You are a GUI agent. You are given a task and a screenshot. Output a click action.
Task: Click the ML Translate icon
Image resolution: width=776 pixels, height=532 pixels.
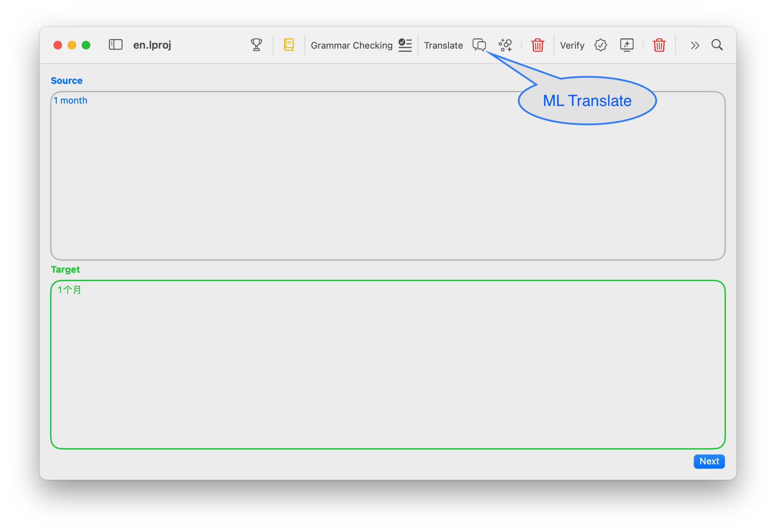[505, 45]
